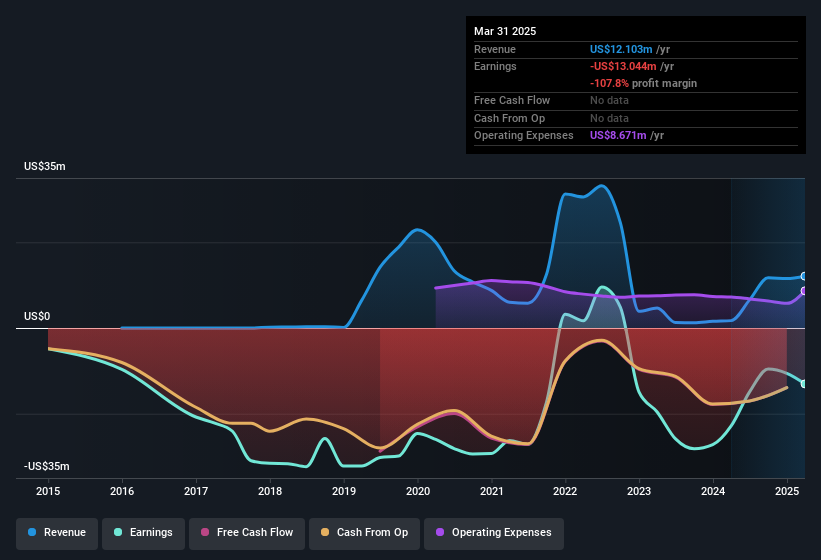Screen dimensions: 821x560
Task: Toggle the Revenue legend button
Action: point(57,533)
